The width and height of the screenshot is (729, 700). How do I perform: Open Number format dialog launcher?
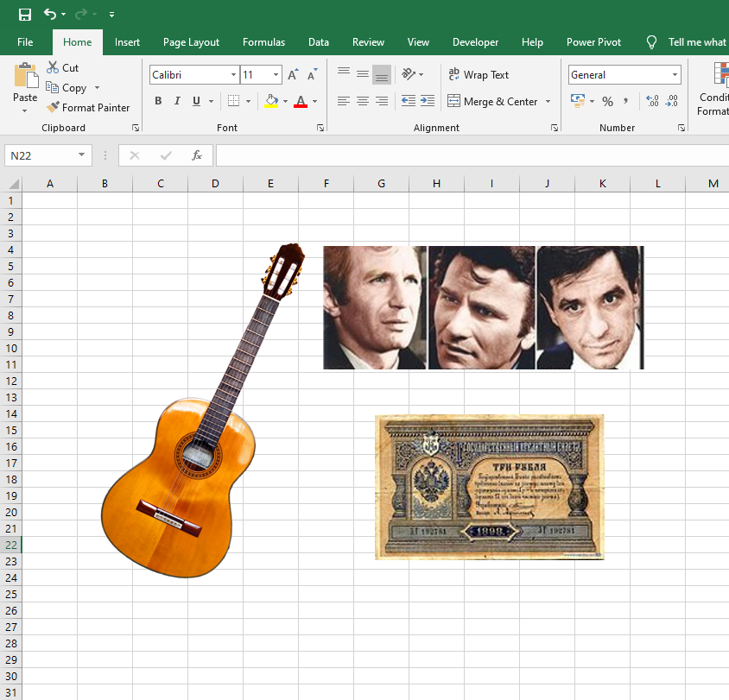pyautogui.click(x=681, y=128)
